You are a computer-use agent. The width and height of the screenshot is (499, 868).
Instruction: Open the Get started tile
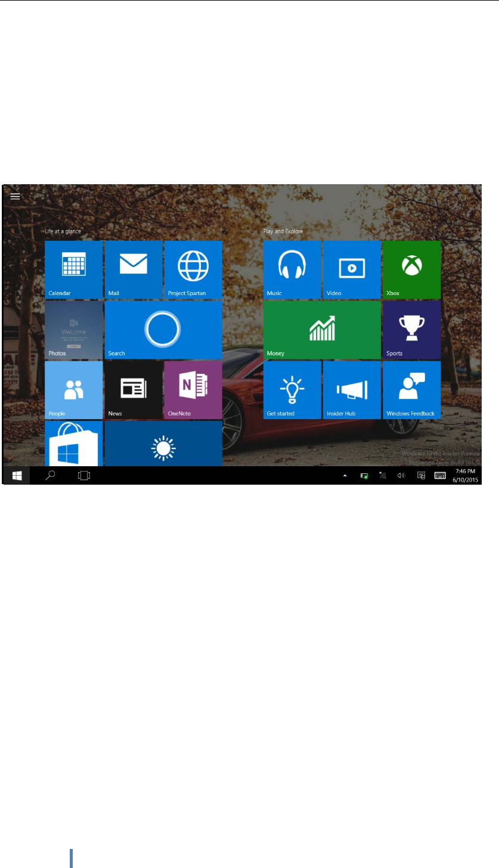pyautogui.click(x=292, y=390)
